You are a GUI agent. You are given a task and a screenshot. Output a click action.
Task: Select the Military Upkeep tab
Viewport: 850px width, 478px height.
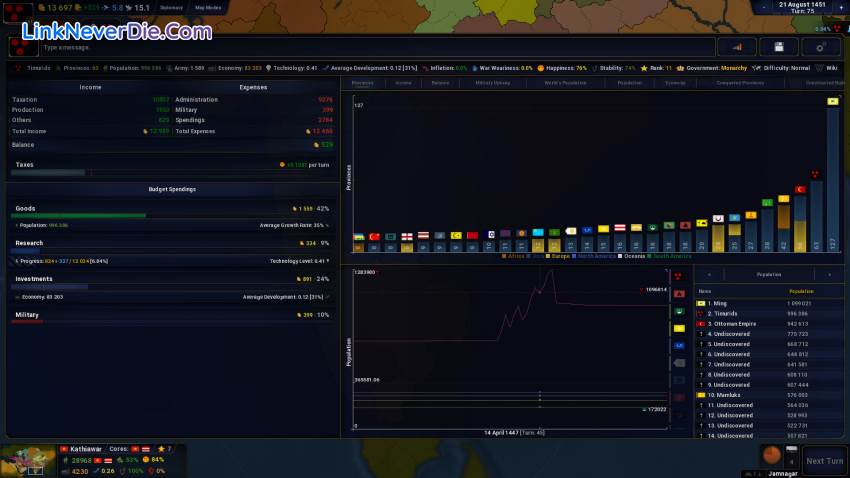493,83
